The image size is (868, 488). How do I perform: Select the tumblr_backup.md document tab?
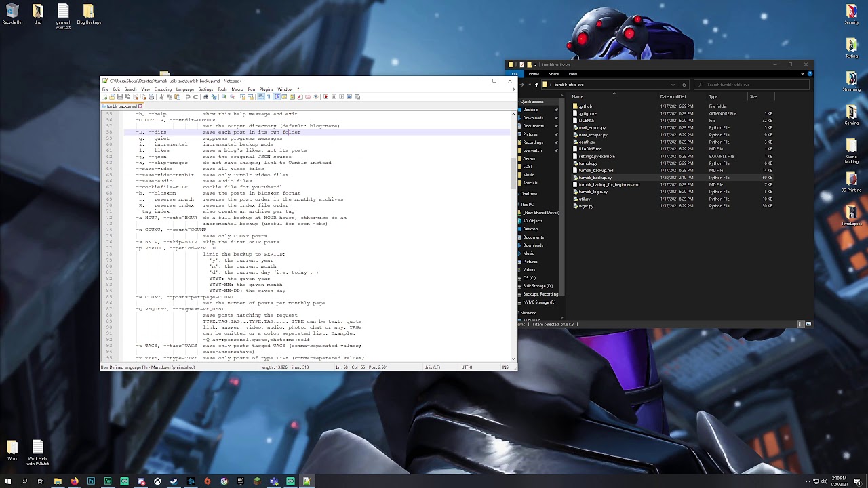tap(122, 106)
